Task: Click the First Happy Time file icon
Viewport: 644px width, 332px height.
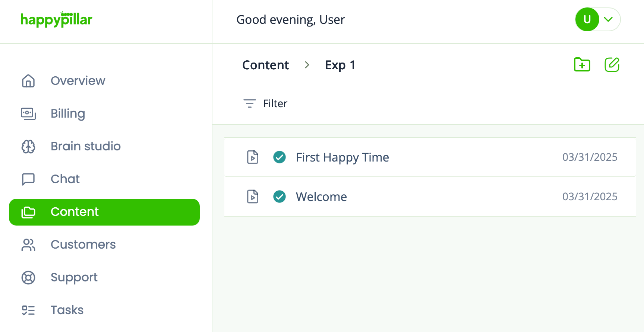Action: point(253,157)
